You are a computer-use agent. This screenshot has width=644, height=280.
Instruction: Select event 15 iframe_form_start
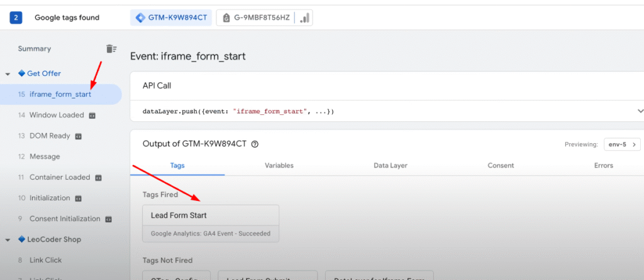pos(61,94)
